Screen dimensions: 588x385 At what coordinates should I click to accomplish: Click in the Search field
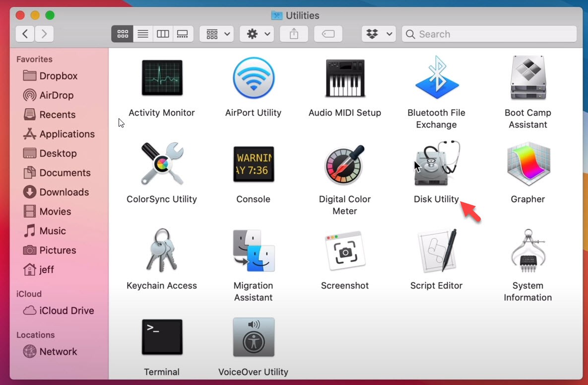[489, 34]
